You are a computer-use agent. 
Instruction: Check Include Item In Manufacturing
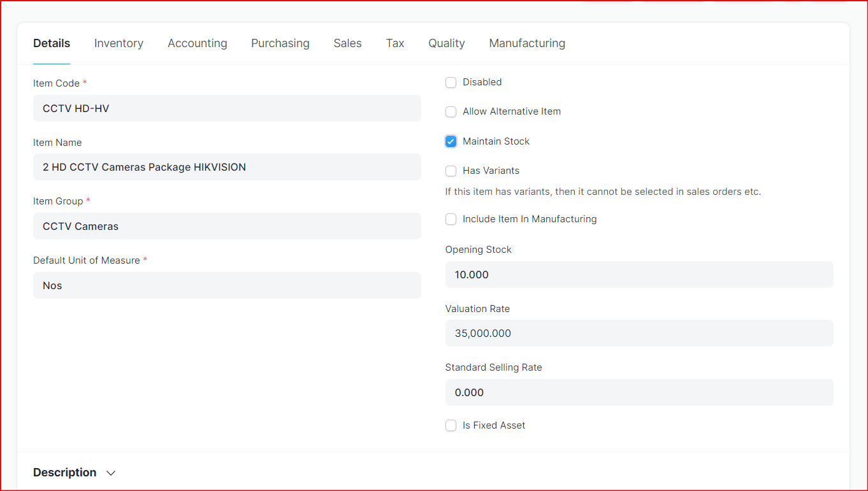click(451, 219)
